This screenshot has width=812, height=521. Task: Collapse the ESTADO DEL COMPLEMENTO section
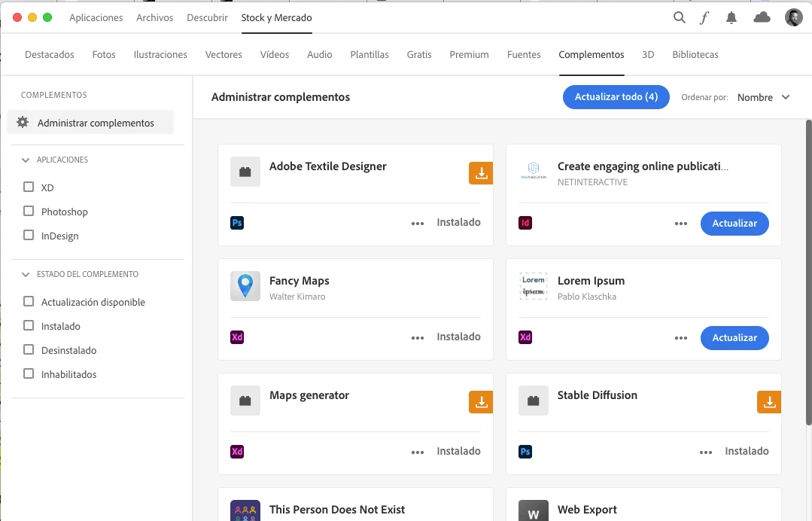(26, 275)
